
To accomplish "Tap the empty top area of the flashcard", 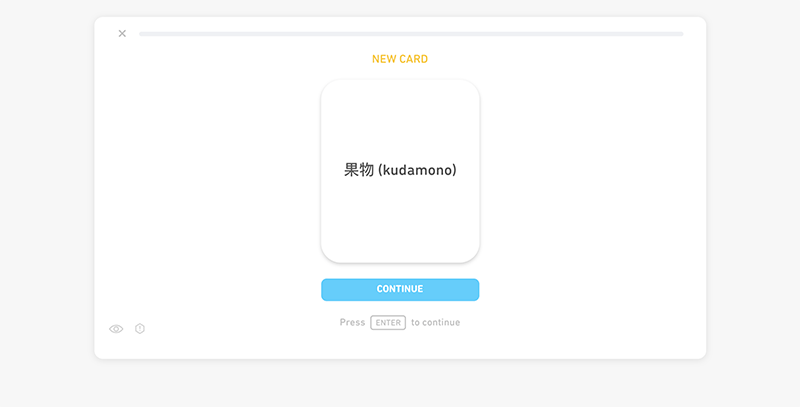I will point(400,115).
